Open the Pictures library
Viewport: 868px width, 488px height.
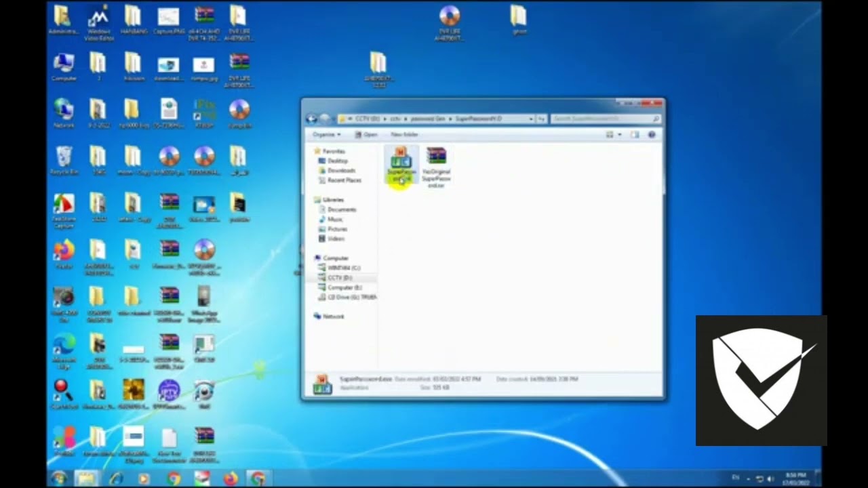click(333, 229)
